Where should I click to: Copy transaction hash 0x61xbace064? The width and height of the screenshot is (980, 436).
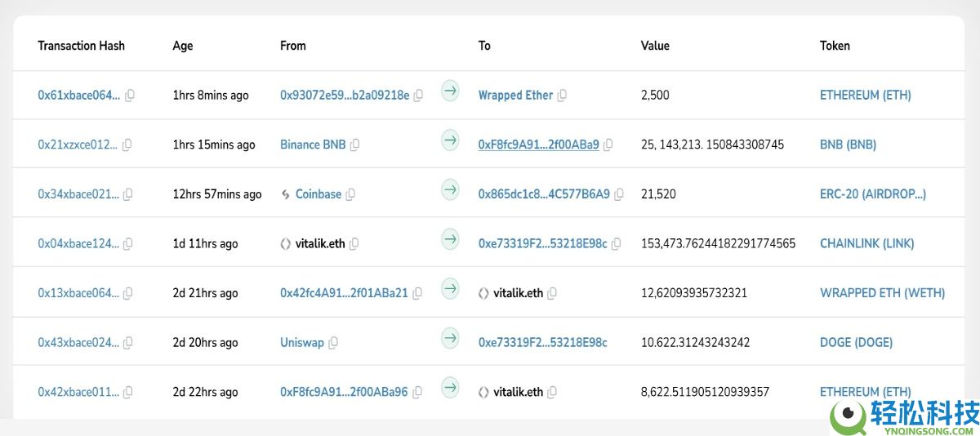click(x=129, y=96)
